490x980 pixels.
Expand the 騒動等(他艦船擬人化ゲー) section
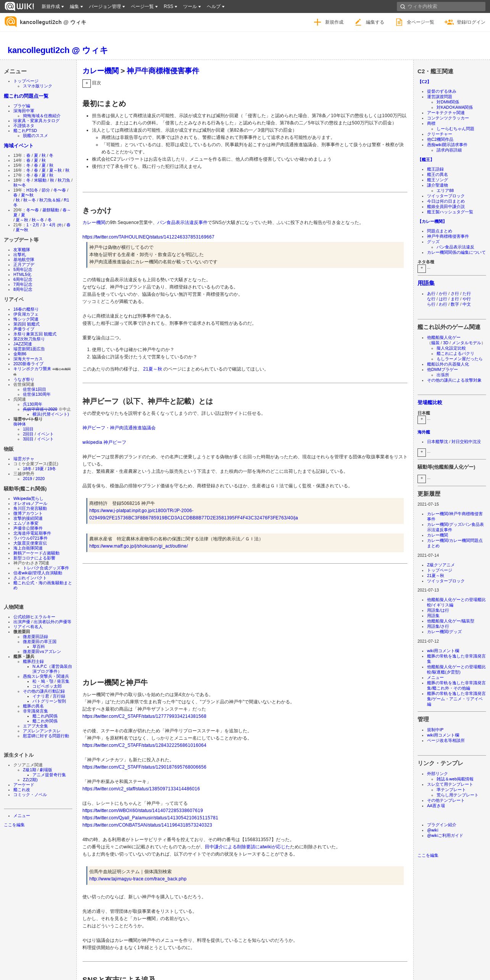coord(421,478)
